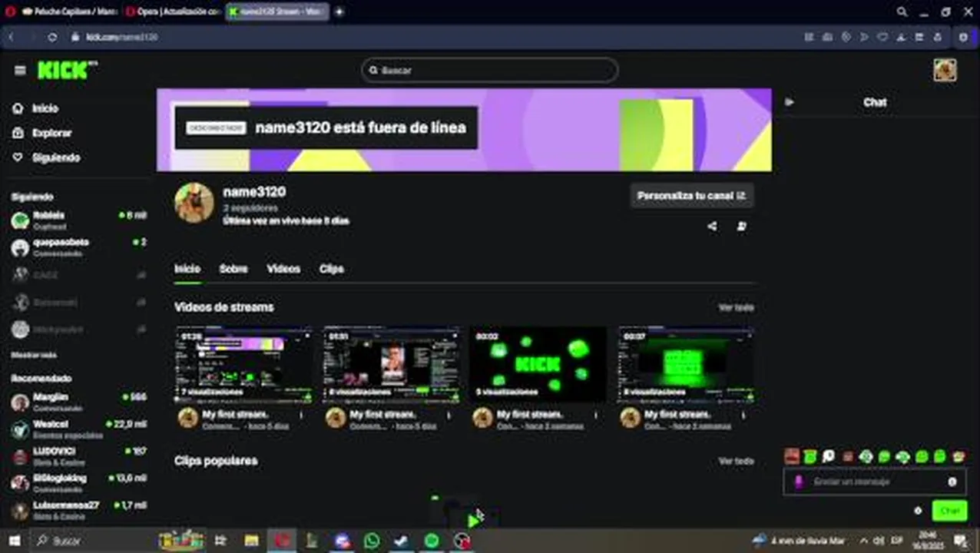Reload the page in the browser
This screenshot has height=553, width=980.
click(x=52, y=37)
